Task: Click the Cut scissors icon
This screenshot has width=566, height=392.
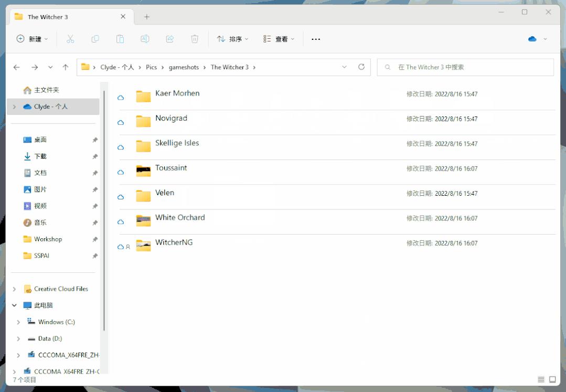Action: click(70, 39)
